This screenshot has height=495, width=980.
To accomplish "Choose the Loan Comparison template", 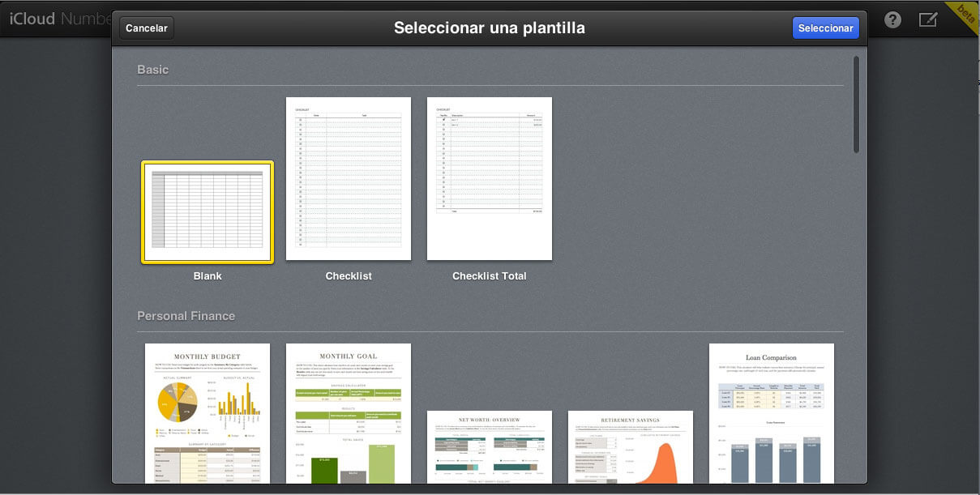I will tap(772, 413).
